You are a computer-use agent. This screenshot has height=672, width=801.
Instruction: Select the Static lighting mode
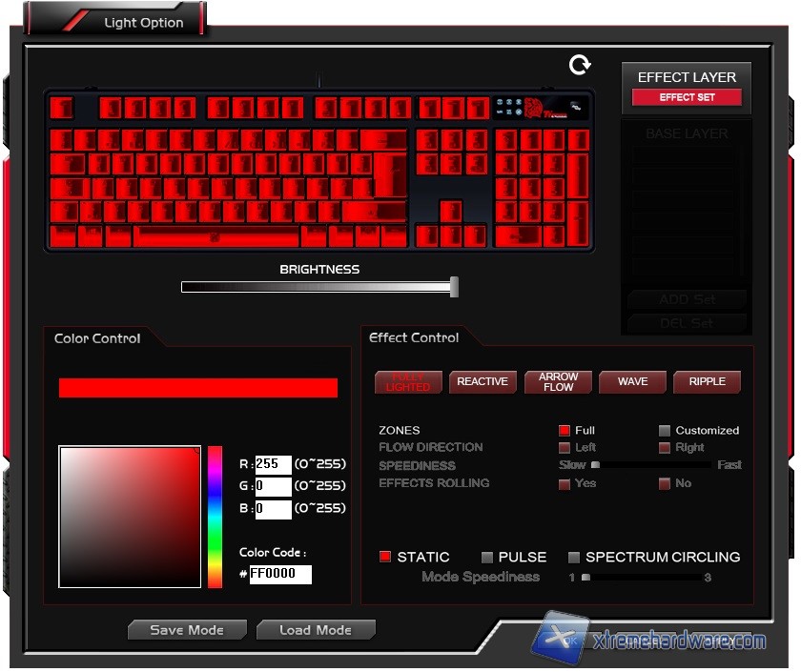(x=385, y=558)
